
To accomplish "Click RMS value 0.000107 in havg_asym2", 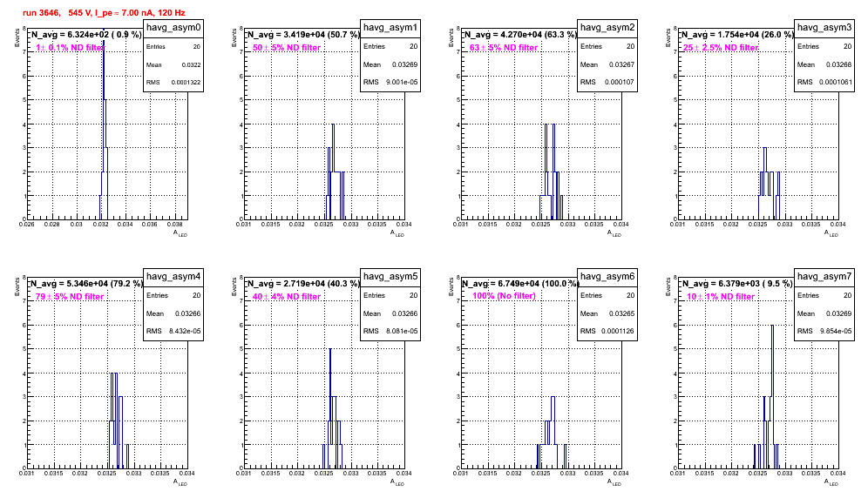I will pos(620,83).
